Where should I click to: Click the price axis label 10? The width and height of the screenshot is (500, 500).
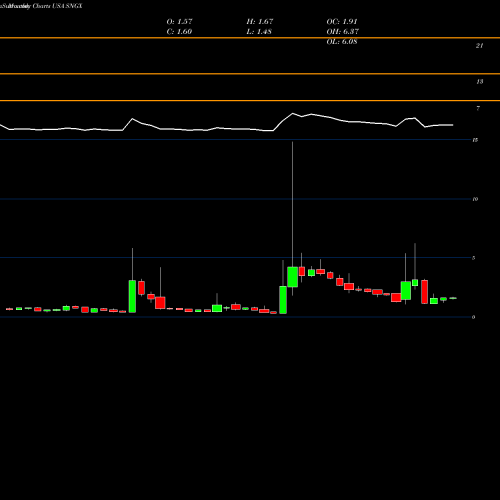[x=475, y=199]
